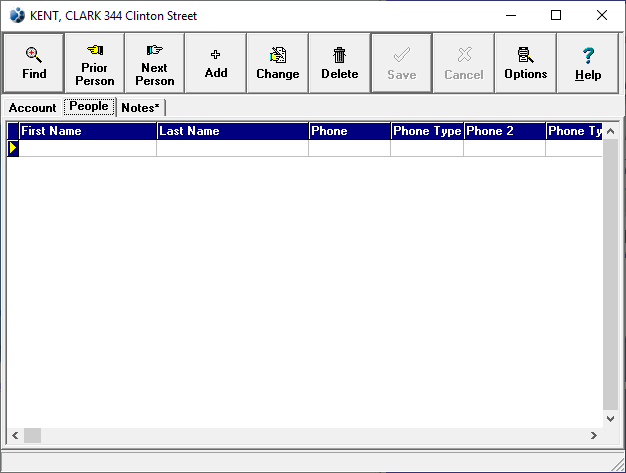Click the Phone 2 column header

[x=504, y=131]
